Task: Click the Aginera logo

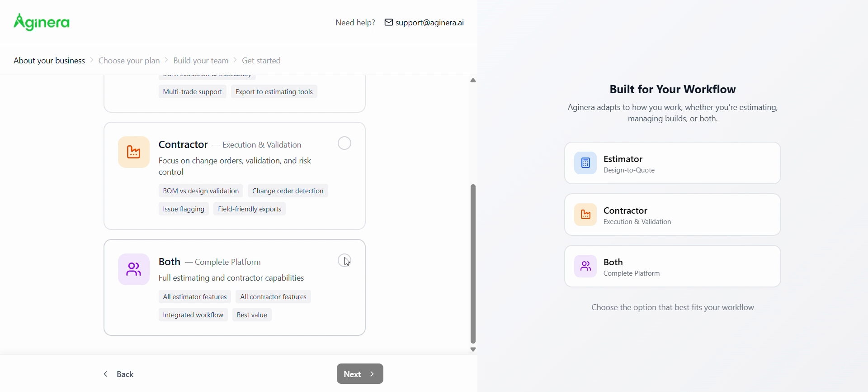Action: point(42,22)
